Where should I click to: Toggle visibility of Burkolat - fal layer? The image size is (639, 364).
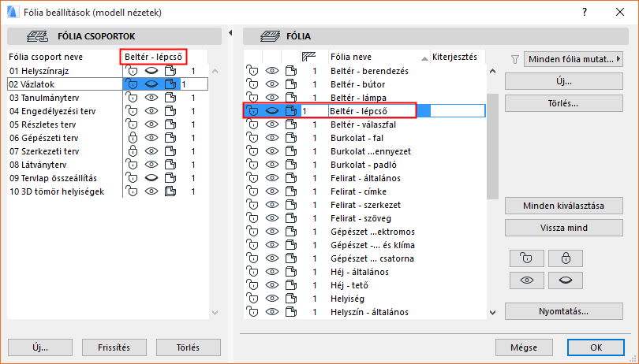[272, 138]
